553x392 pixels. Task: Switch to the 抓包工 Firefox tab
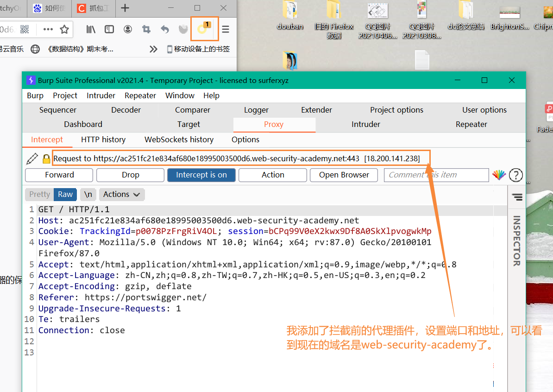[93, 8]
